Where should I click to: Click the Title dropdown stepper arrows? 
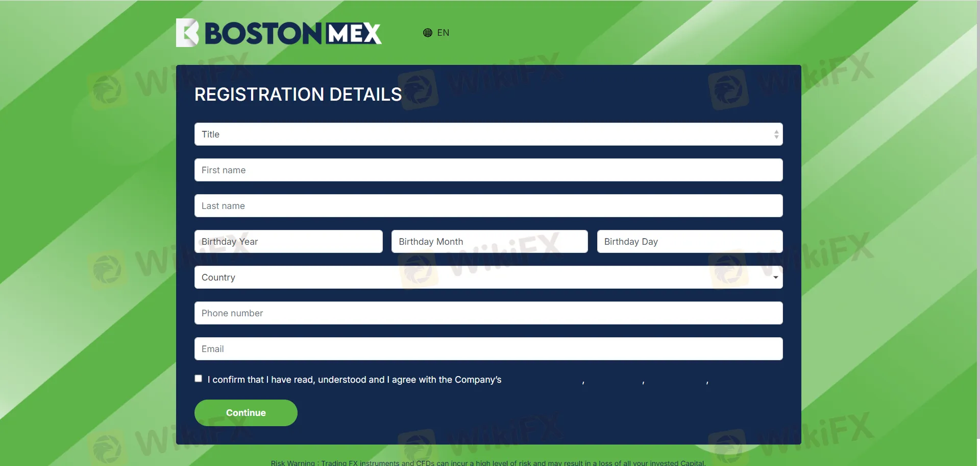coord(776,134)
